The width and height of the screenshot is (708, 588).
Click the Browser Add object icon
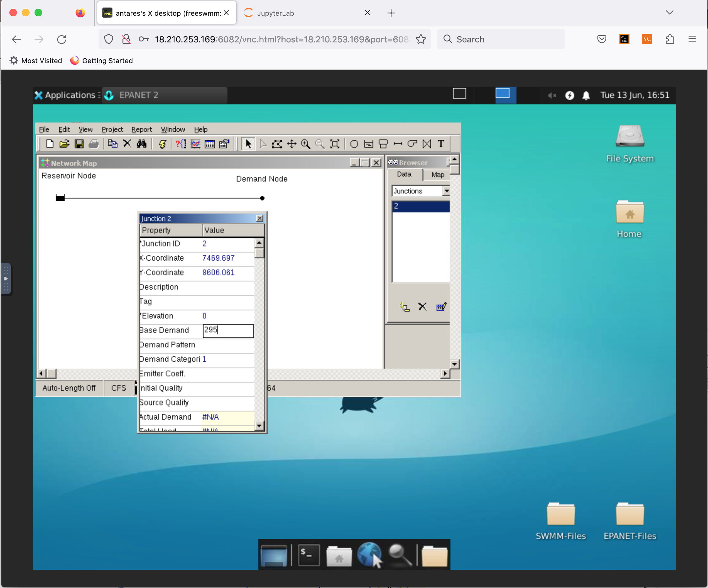click(x=405, y=307)
